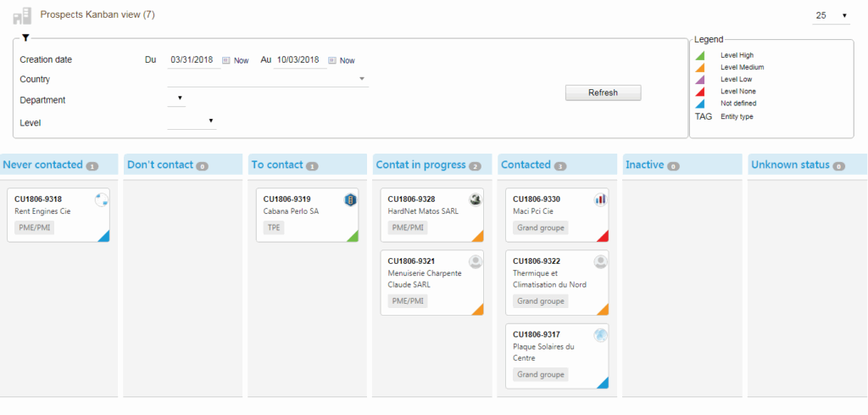Set start date to Now
This screenshot has width=868, height=415.
coord(242,61)
